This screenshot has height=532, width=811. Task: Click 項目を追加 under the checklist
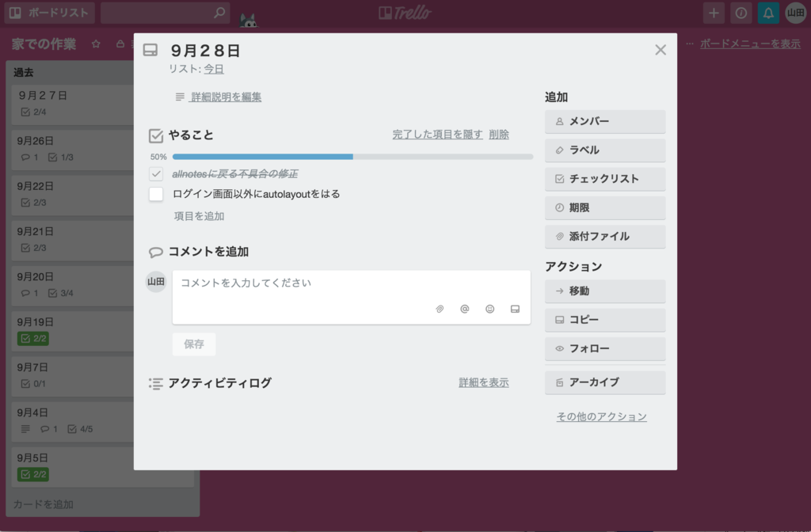pos(199,216)
